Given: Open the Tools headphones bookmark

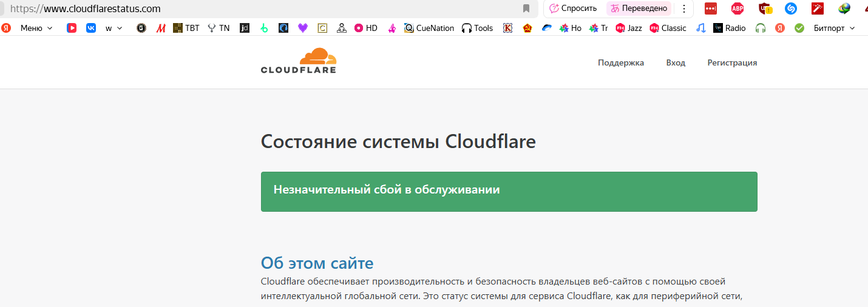Looking at the screenshot, I should pos(478,28).
